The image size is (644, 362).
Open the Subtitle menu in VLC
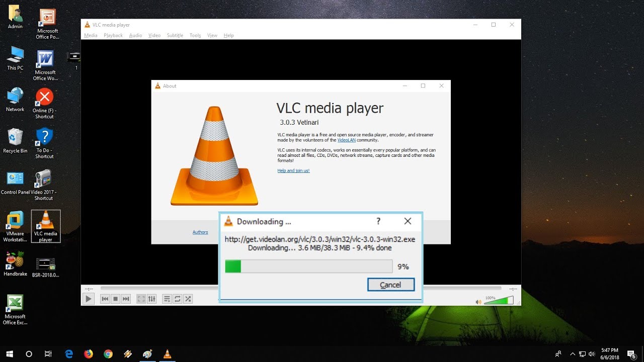click(x=175, y=35)
